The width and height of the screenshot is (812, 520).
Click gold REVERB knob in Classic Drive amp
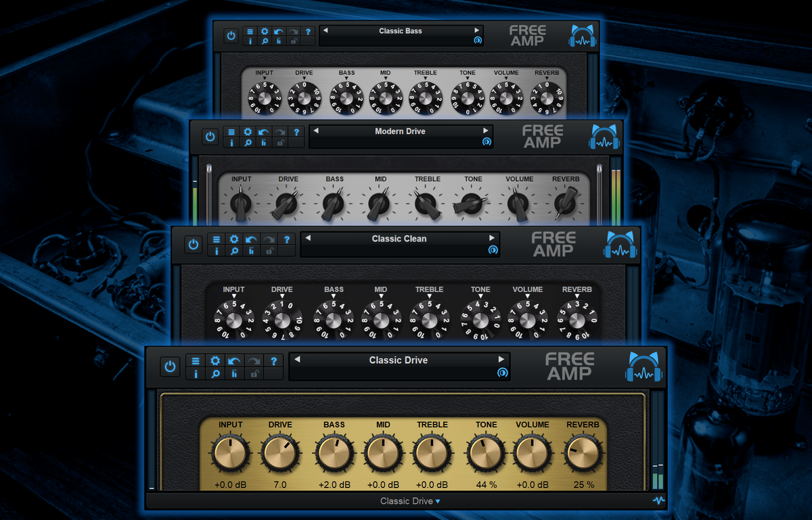click(x=583, y=454)
